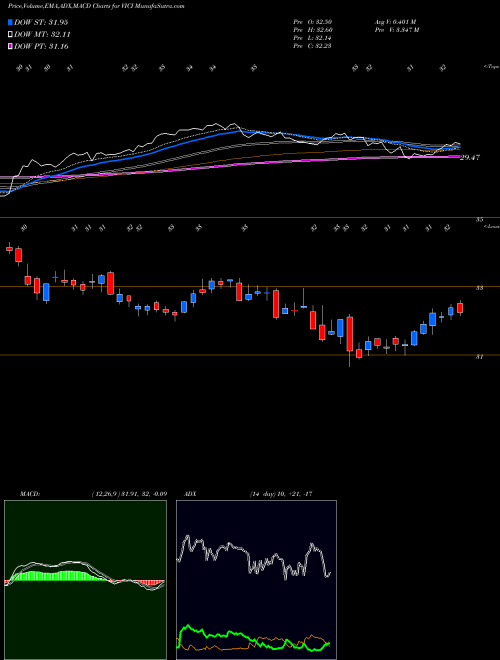Open the green MACD histogram chart

(x=85, y=580)
